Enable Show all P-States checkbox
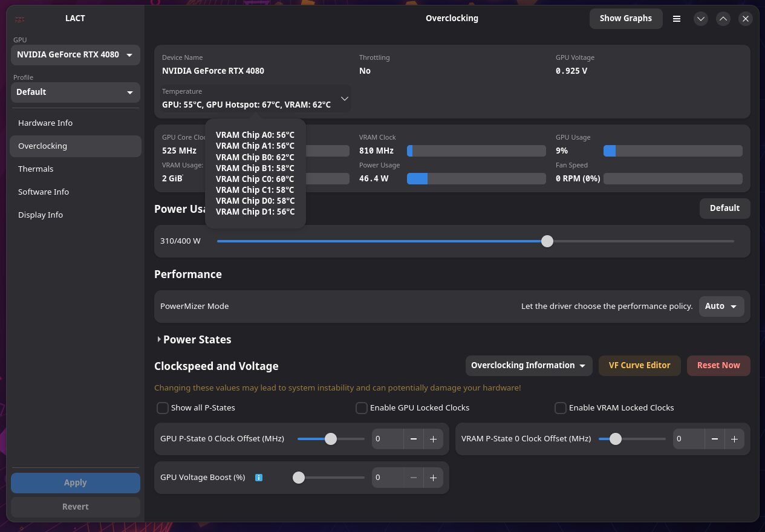Viewport: 765px width, 532px height. (163, 408)
